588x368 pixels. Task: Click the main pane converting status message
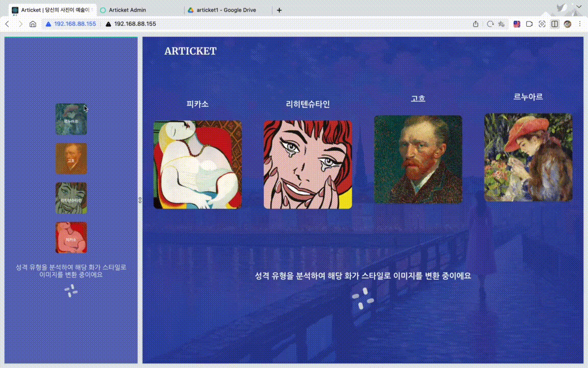coord(363,276)
